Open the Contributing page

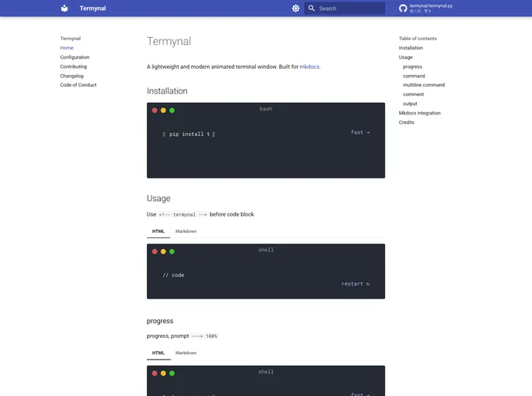pos(73,67)
